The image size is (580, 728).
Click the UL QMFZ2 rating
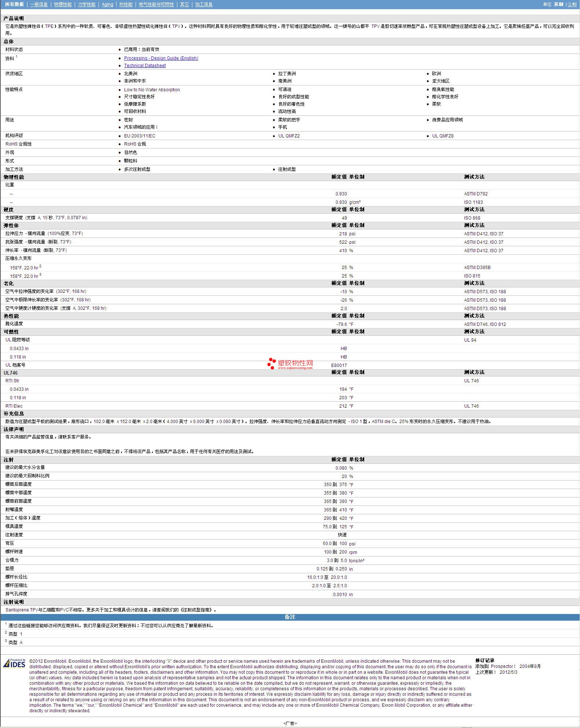[x=289, y=136]
